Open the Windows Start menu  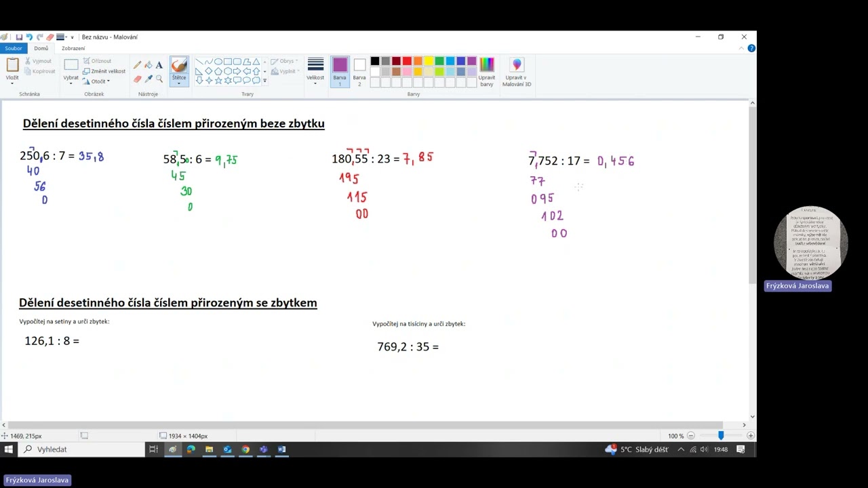tap(9, 449)
